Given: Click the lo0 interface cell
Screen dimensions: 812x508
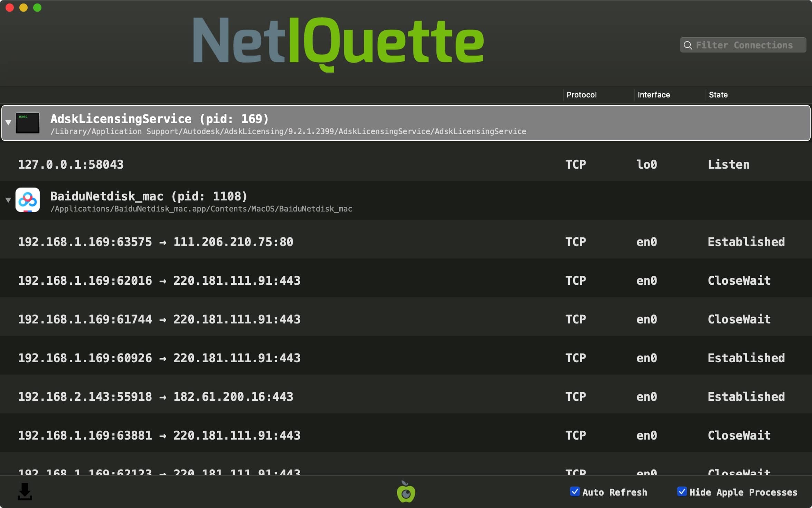Looking at the screenshot, I should pyautogui.click(x=646, y=164).
